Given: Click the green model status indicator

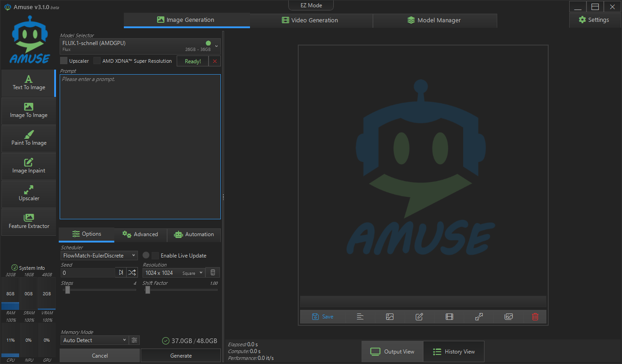Looking at the screenshot, I should tap(208, 43).
